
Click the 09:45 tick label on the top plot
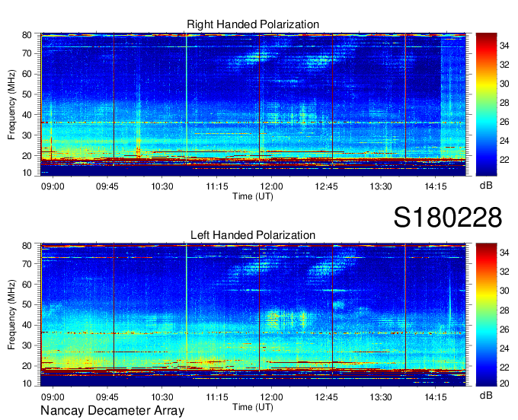pos(107,186)
